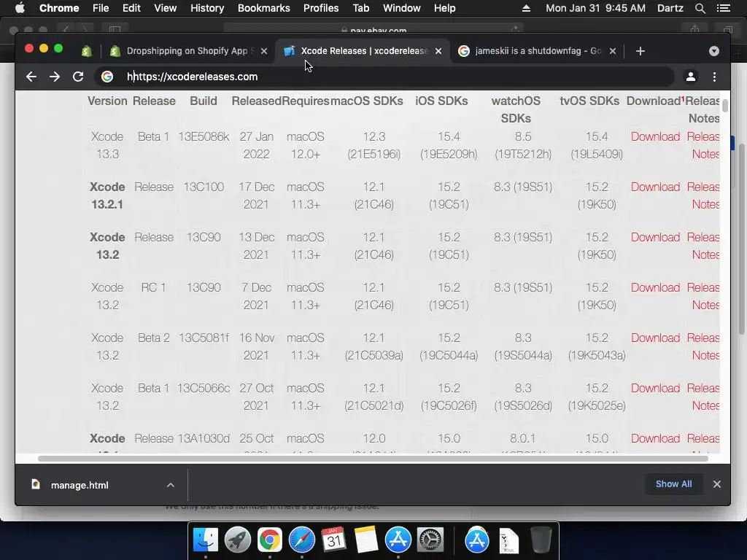The width and height of the screenshot is (747, 560).
Task: Open Release Notes for Xcode 13.2 RC 1
Action: [x=703, y=296]
